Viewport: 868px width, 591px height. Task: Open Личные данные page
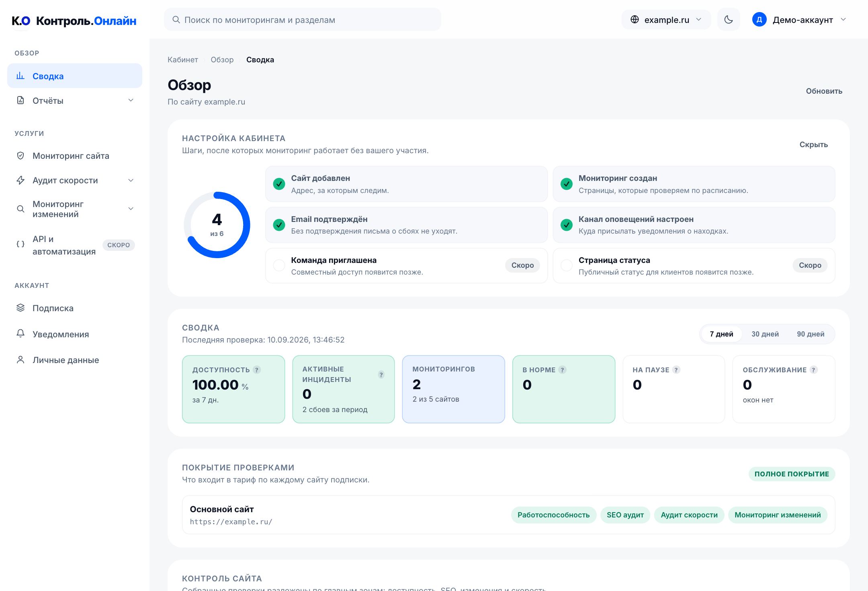(x=75, y=360)
